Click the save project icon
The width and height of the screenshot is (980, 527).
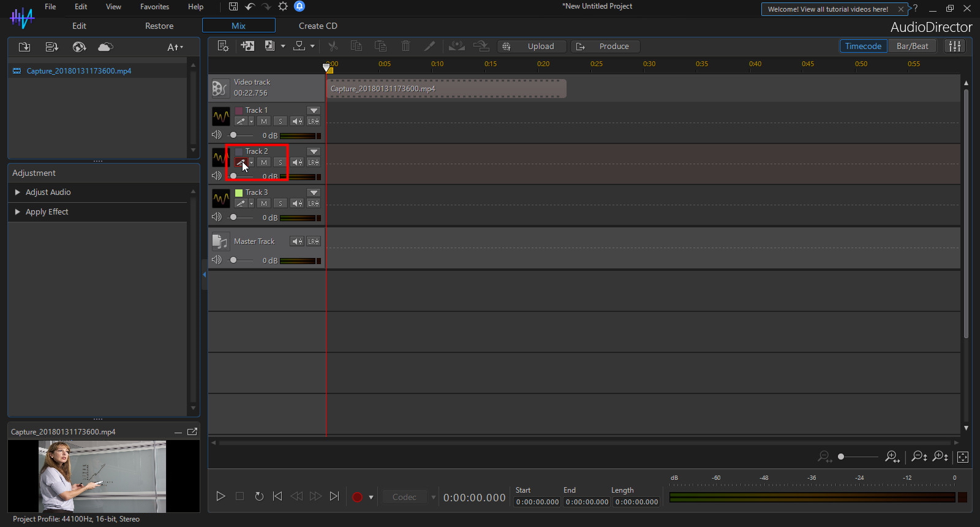(233, 7)
